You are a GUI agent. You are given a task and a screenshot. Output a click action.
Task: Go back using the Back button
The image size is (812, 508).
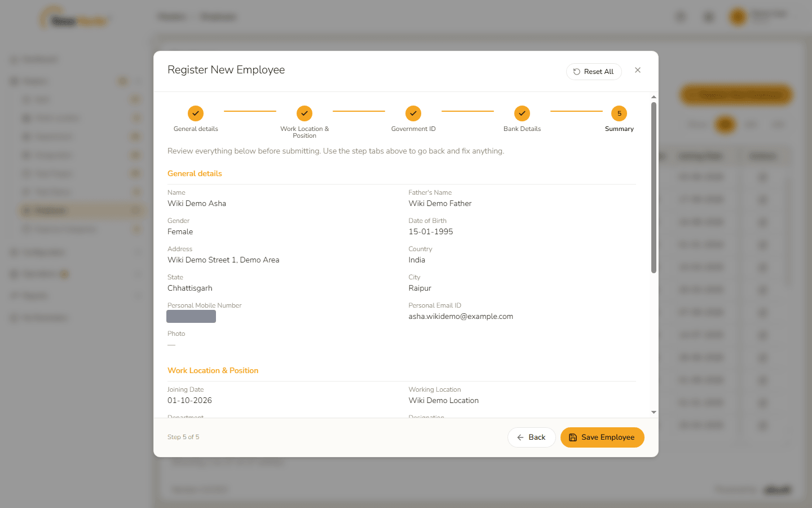[x=531, y=437]
